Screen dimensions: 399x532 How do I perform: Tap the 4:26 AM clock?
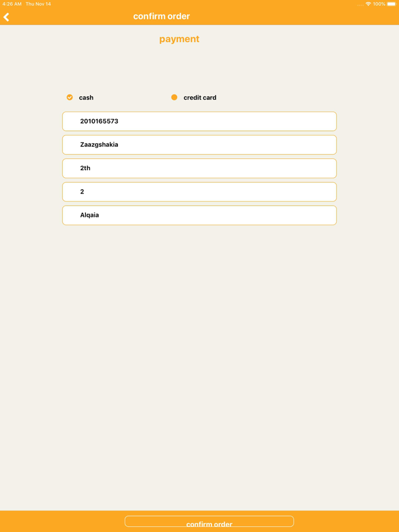tap(12, 4)
